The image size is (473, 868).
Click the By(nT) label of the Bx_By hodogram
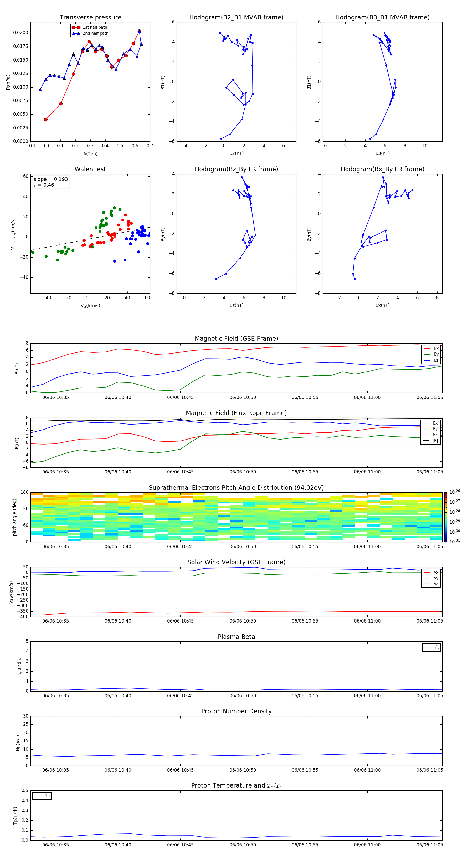click(x=309, y=234)
